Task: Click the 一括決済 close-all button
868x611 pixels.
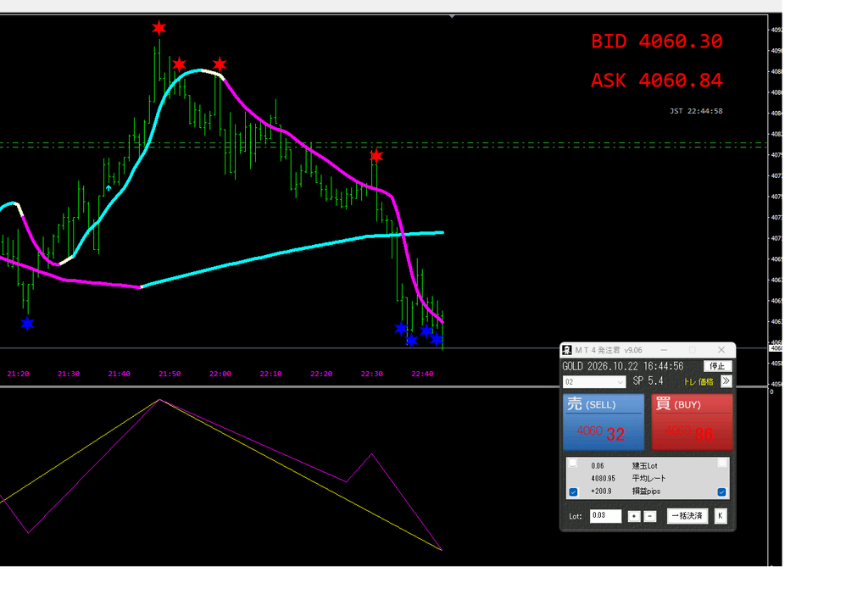Action: [687, 516]
